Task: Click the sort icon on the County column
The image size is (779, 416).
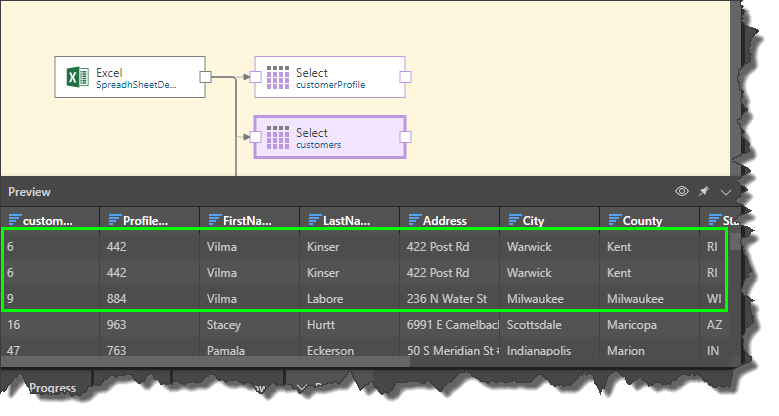Action: click(x=614, y=220)
